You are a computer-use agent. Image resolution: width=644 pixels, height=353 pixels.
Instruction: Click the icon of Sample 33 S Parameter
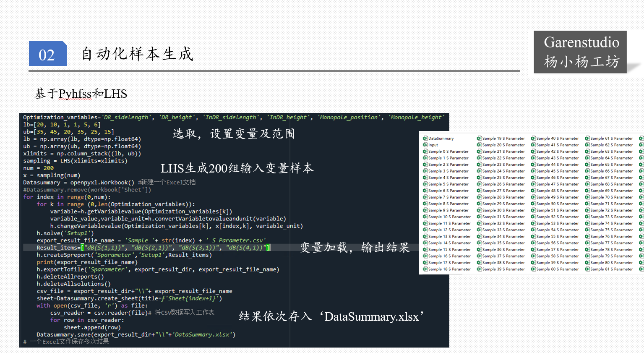pos(479,230)
